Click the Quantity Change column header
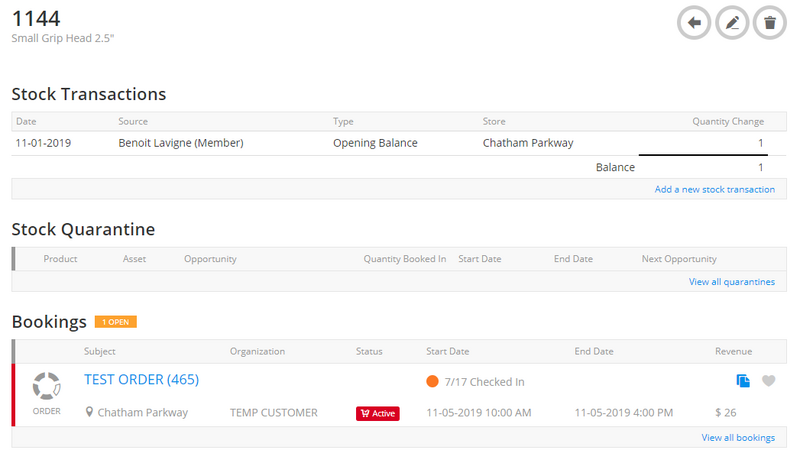This screenshot has width=800, height=463. pos(727,121)
